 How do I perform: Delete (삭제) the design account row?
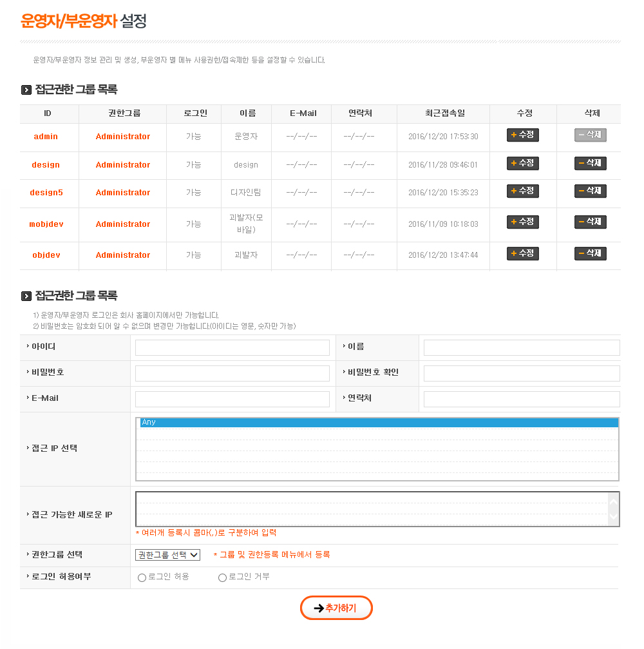tap(590, 164)
